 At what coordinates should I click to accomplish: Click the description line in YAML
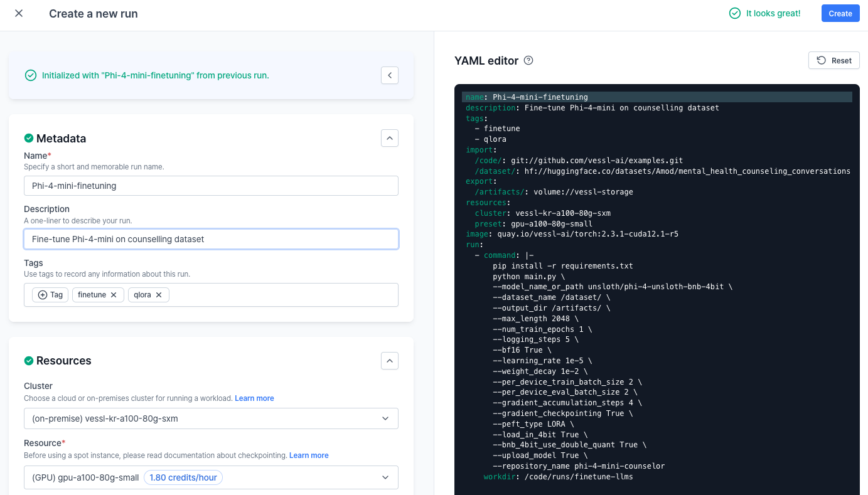tap(592, 108)
